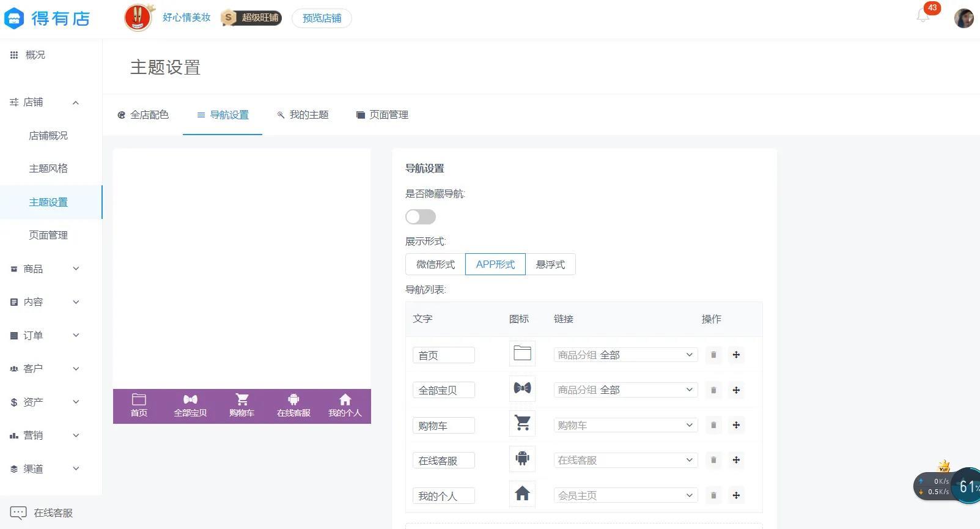
Task: Click 我的个人 in the preview nav bar
Action: pos(345,406)
